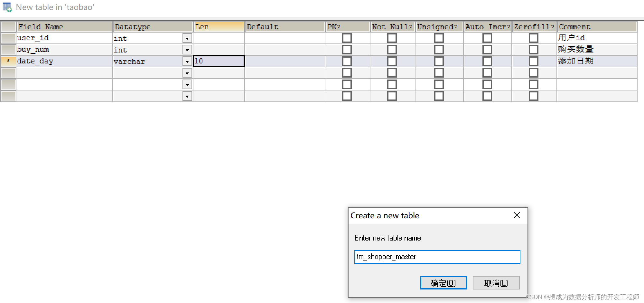Image resolution: width=644 pixels, height=303 pixels.
Task: Check PK for buy_num row
Action: coord(347,50)
